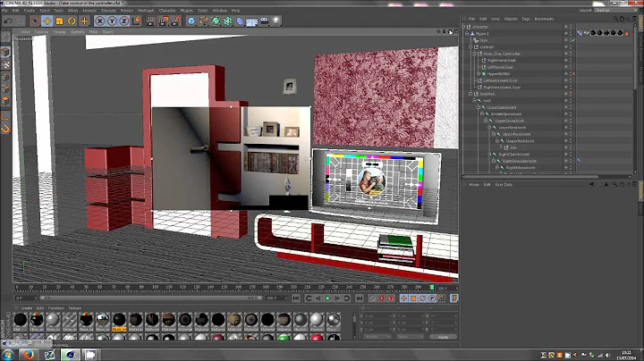Click Render View clapperboard icon

(151, 21)
